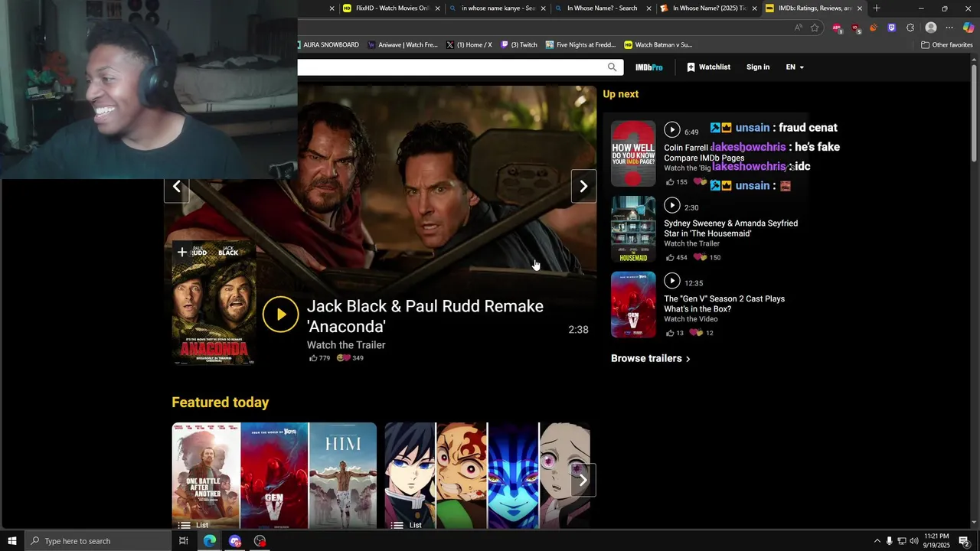Play the Colin Farrell 6:49 video

point(671,129)
